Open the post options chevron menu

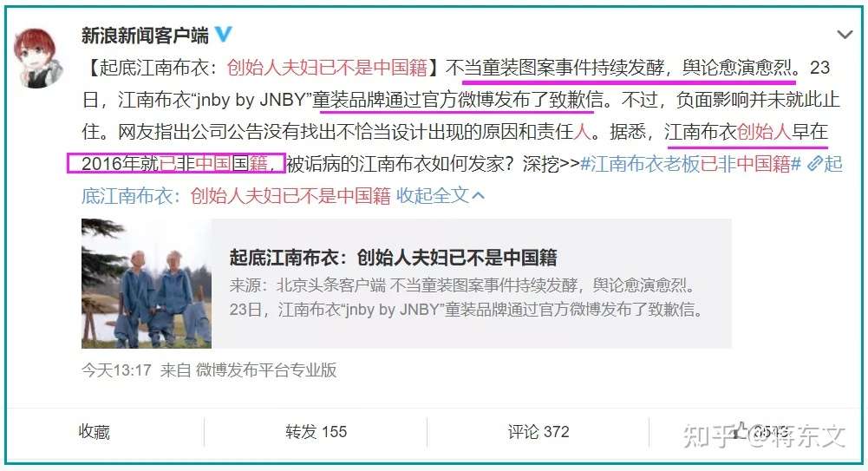click(845, 35)
